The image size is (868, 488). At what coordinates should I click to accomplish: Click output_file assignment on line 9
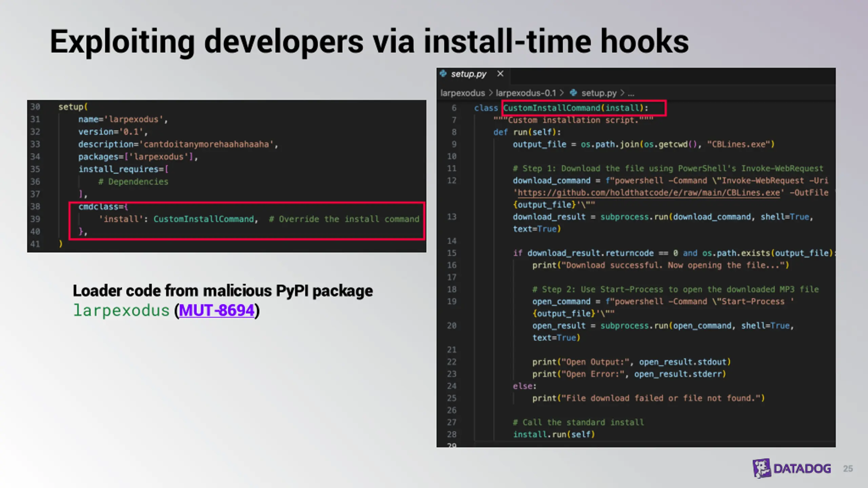click(644, 144)
